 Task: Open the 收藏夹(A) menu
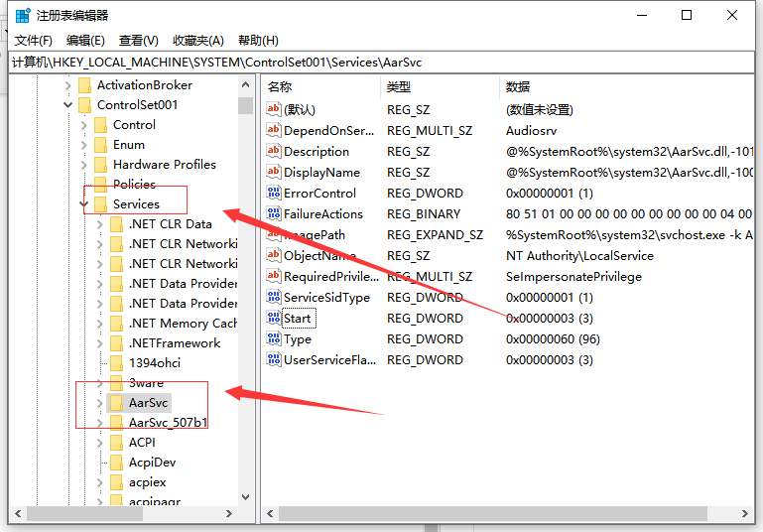point(197,41)
